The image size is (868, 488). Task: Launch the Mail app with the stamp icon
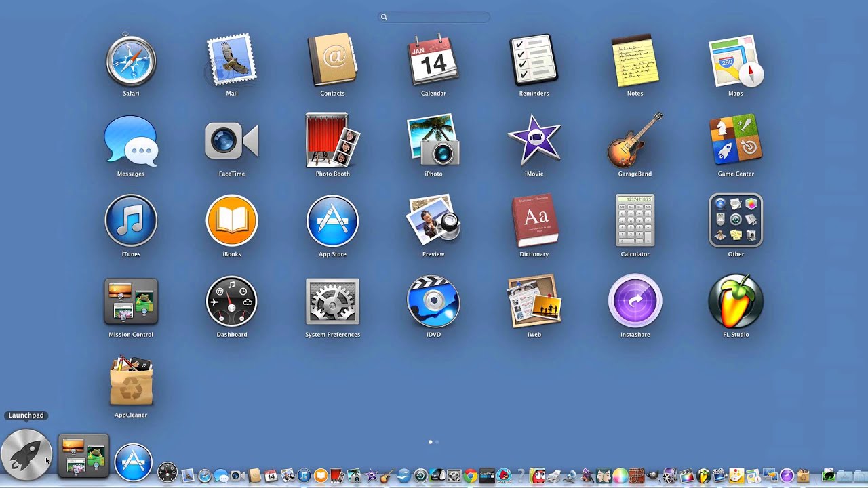tap(232, 60)
